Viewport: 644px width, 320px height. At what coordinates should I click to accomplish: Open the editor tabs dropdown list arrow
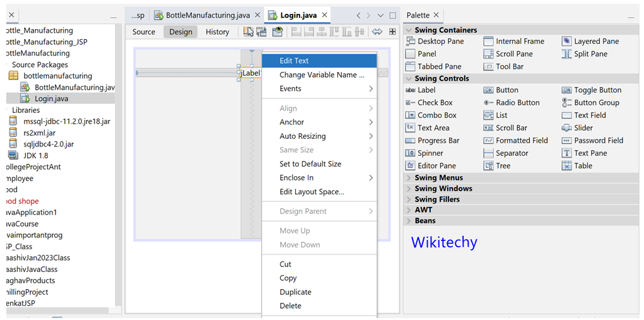point(380,16)
